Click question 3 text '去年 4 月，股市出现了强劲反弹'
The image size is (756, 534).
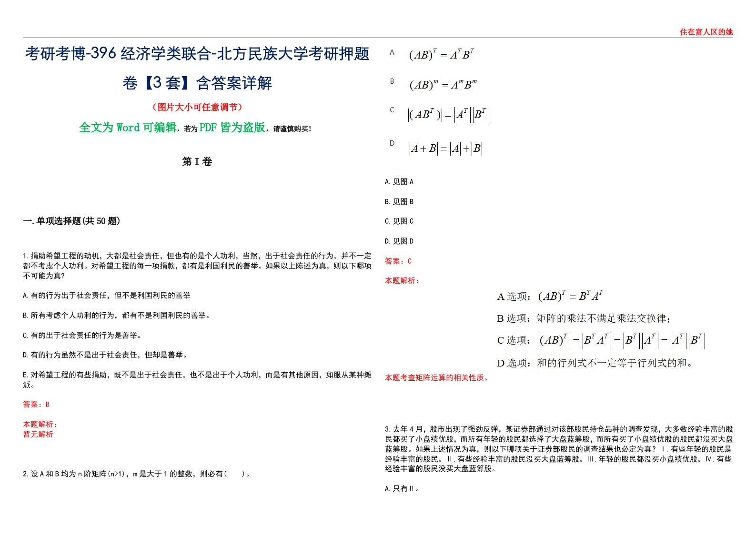click(559, 449)
